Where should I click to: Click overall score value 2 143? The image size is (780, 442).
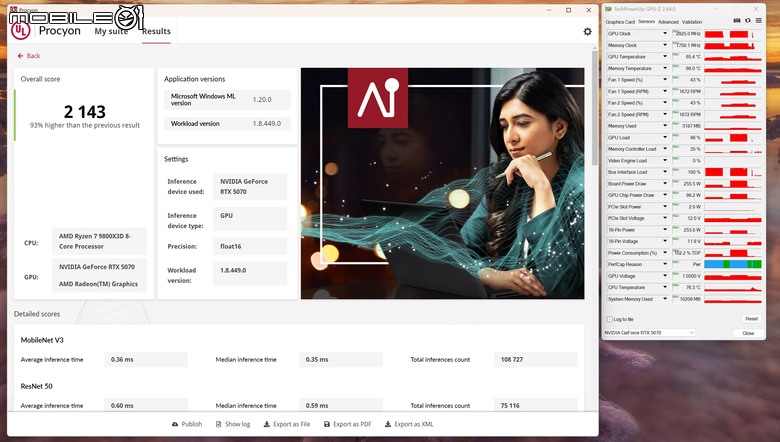point(85,111)
